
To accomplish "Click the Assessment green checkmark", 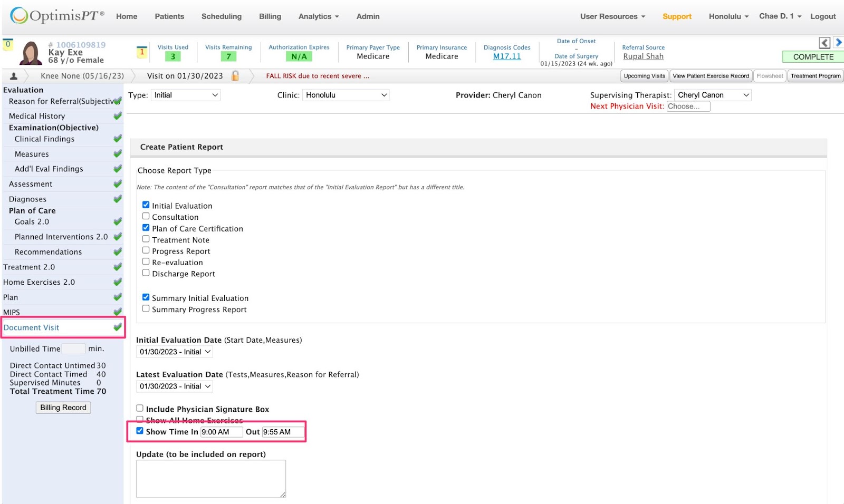I will (118, 184).
